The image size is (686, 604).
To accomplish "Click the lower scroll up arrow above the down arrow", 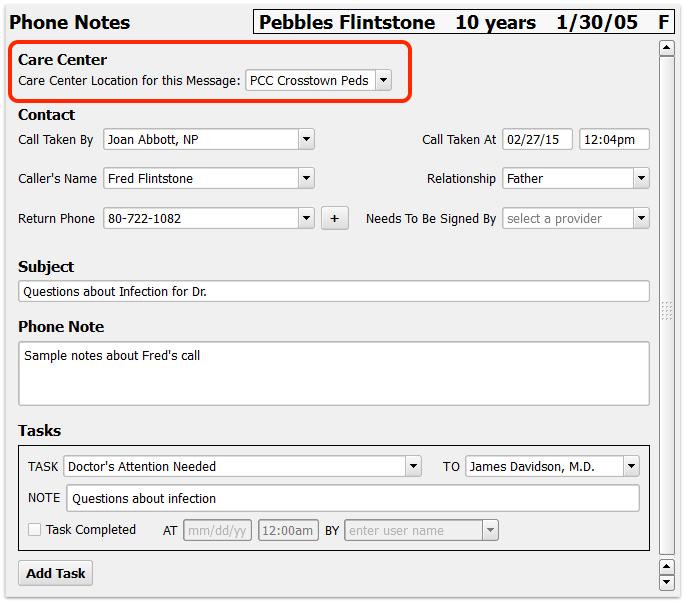I will tap(666, 567).
